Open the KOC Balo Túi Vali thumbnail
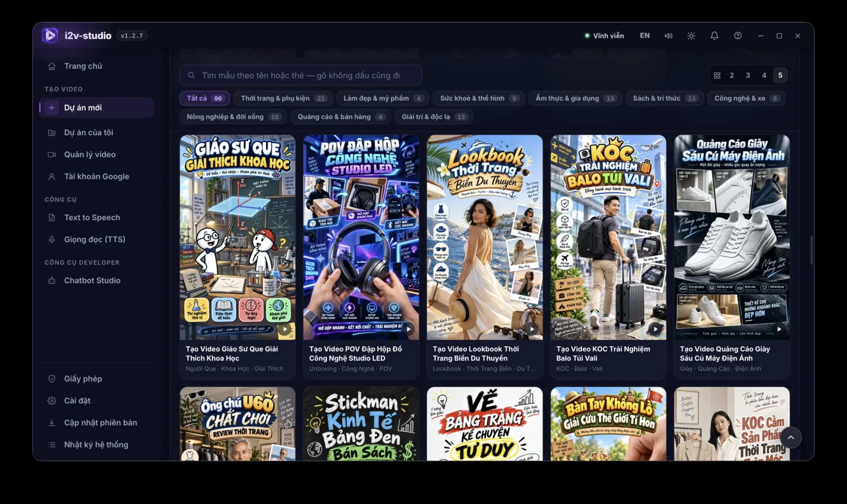This screenshot has width=847, height=504. click(x=608, y=237)
